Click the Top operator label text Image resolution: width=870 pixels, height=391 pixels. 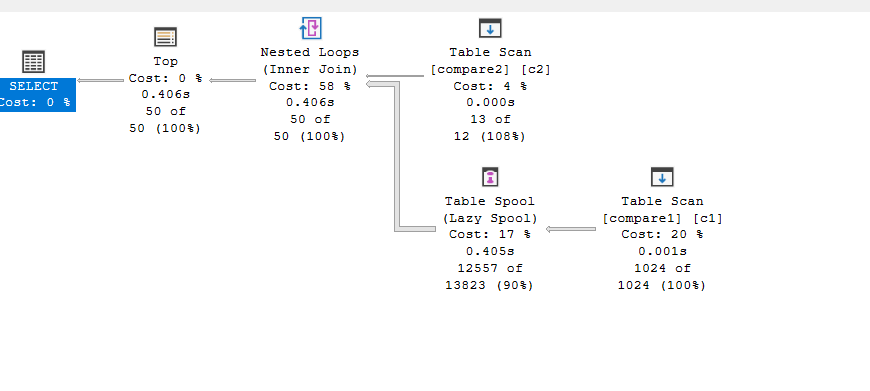coord(165,61)
